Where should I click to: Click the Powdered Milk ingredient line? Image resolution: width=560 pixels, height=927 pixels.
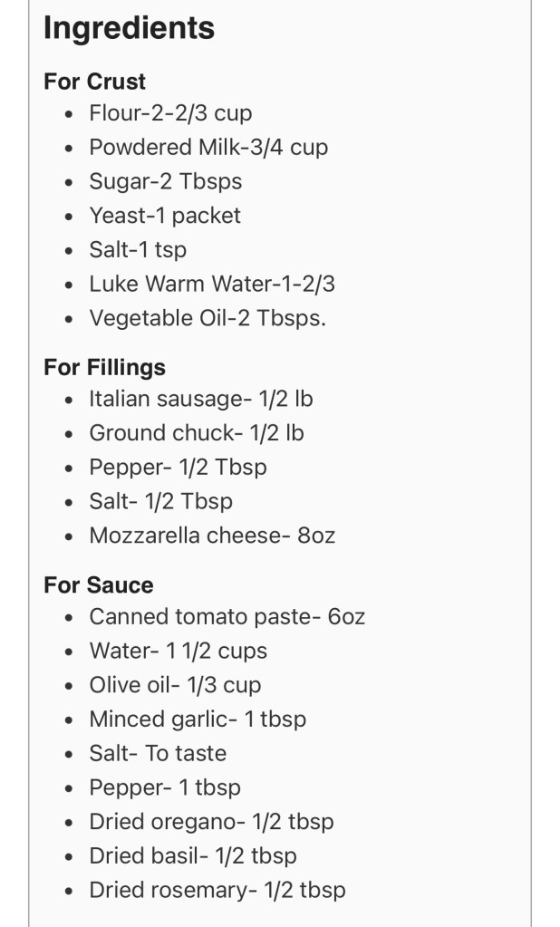[x=208, y=148]
